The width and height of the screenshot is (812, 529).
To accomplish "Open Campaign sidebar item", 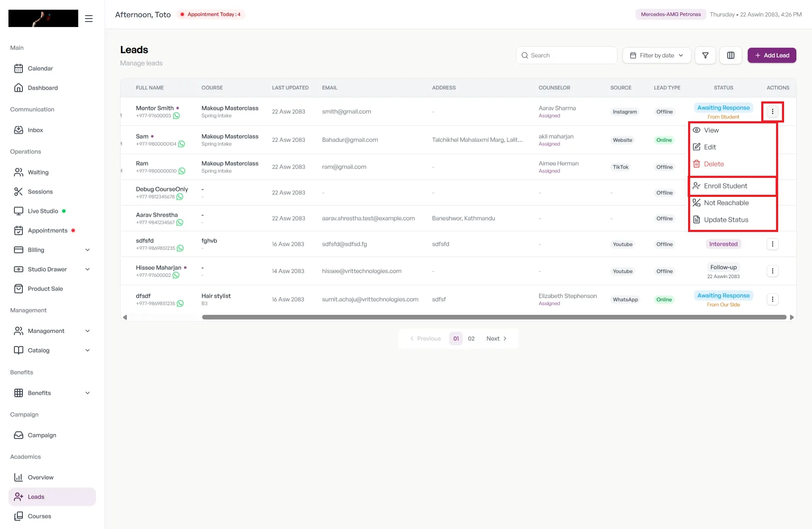I will coord(52,435).
